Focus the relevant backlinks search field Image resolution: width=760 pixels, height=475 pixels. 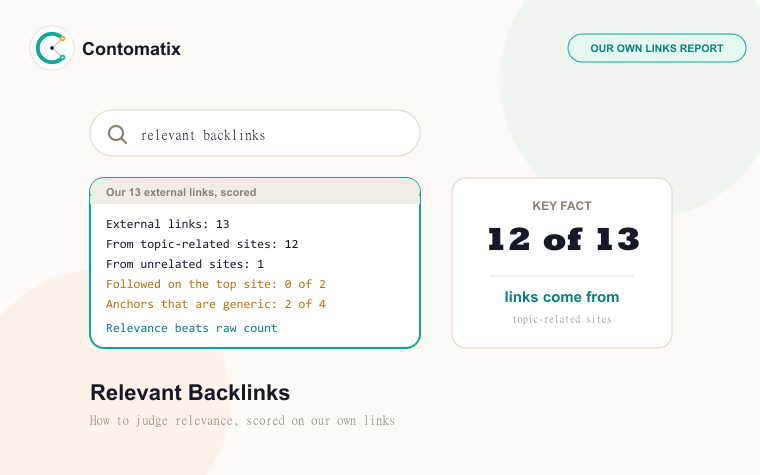click(x=255, y=133)
